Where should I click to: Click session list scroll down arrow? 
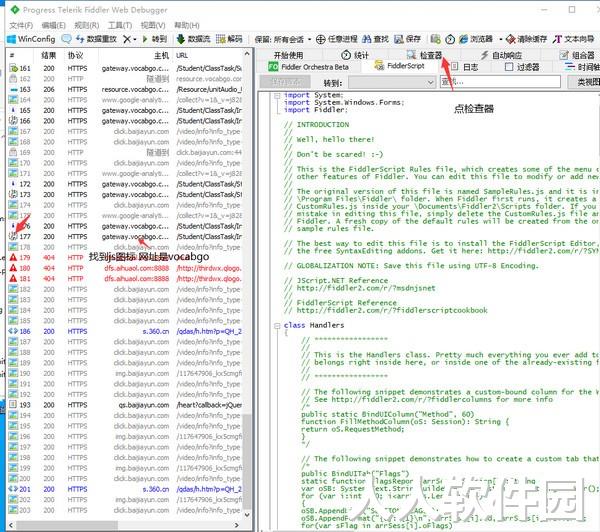[x=247, y=515]
